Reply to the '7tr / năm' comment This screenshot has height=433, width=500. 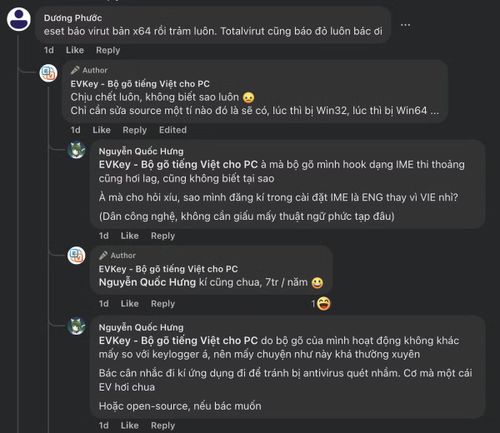(163, 304)
